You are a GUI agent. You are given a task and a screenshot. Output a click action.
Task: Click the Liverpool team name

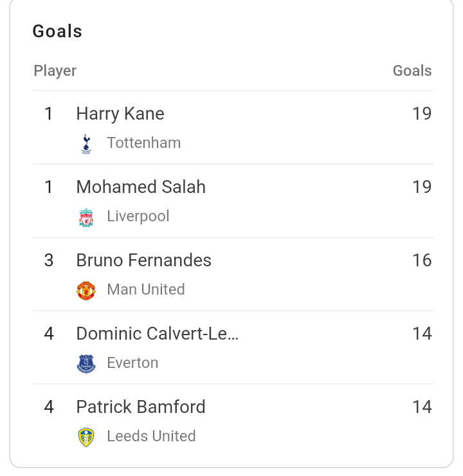point(138,216)
